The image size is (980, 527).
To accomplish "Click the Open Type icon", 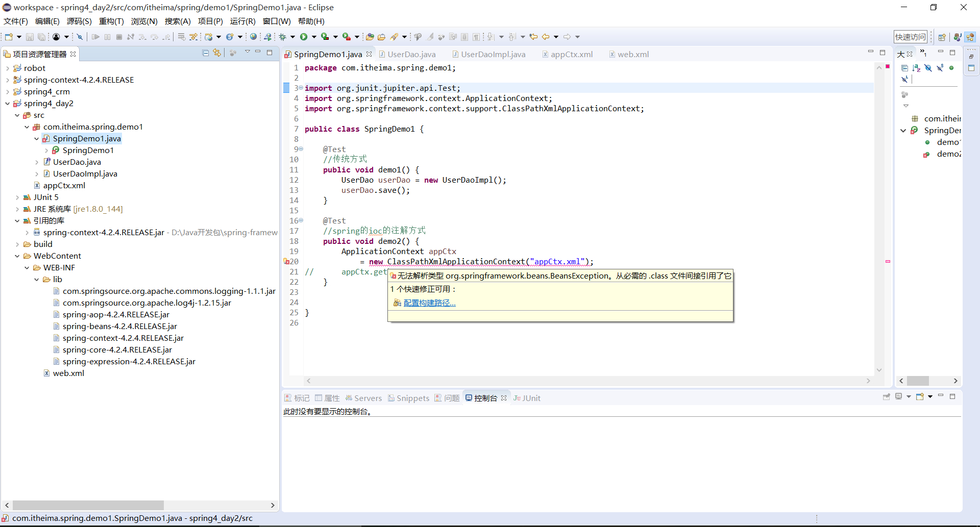I will 370,37.
